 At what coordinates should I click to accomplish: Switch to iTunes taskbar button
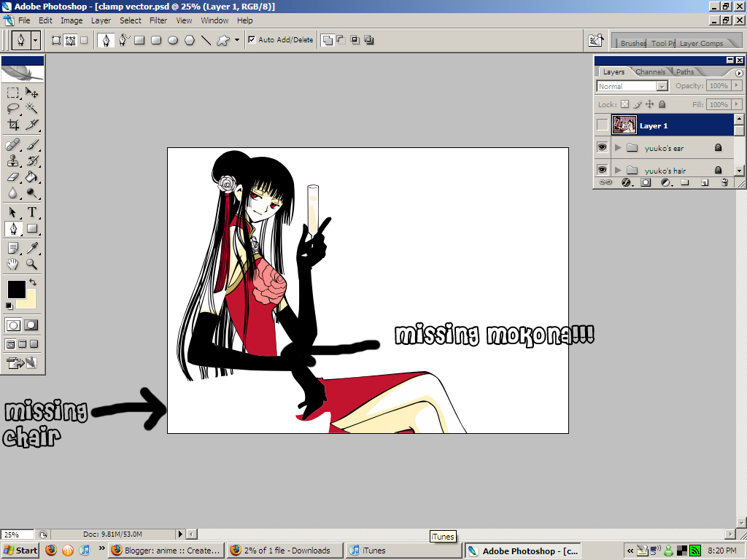point(403,551)
